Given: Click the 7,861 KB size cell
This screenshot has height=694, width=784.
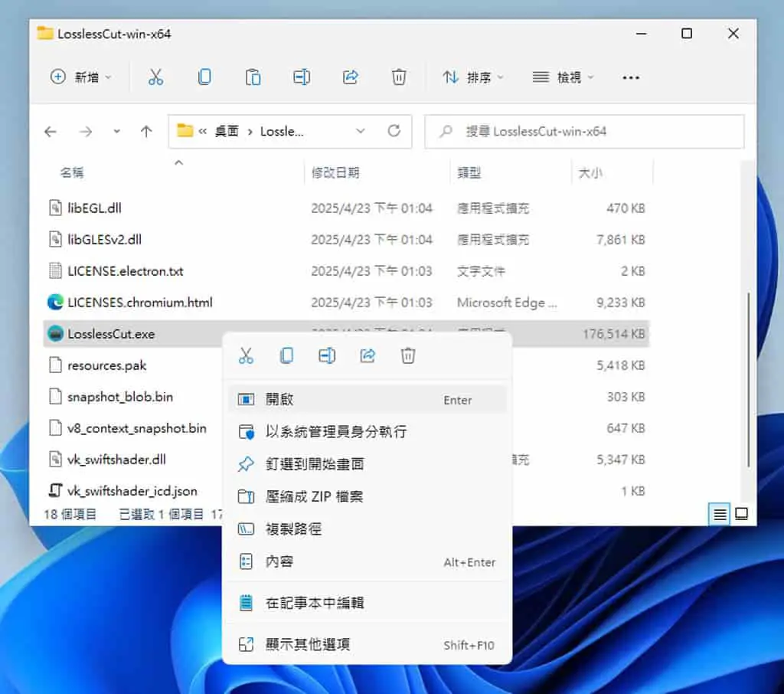Looking at the screenshot, I should point(620,240).
